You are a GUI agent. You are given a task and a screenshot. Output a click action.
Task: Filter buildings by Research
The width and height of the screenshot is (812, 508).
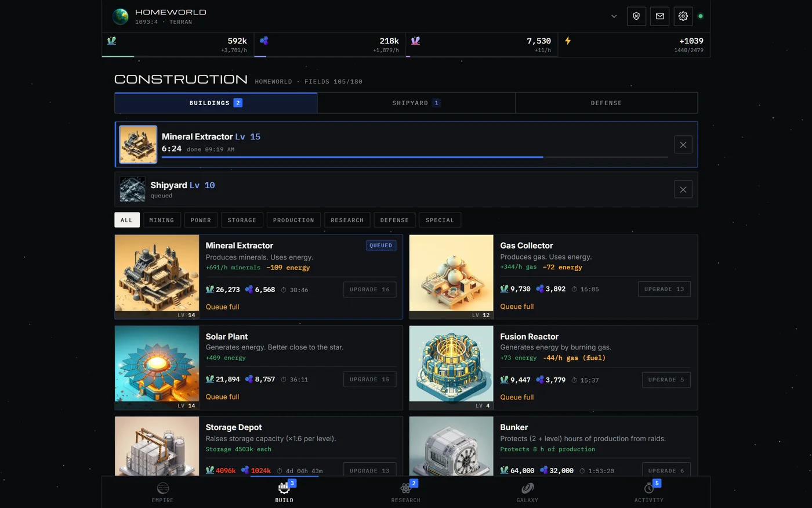coord(347,220)
